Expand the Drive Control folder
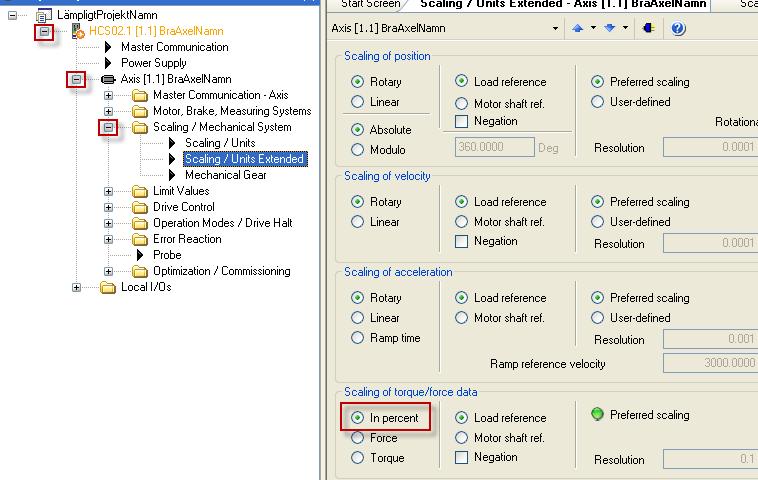758x480 pixels. 108,207
